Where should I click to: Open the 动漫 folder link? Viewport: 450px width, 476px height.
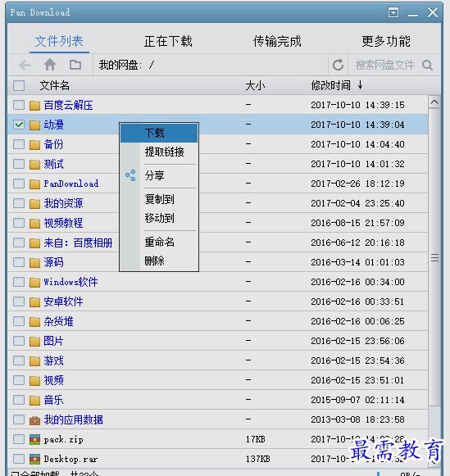click(54, 125)
